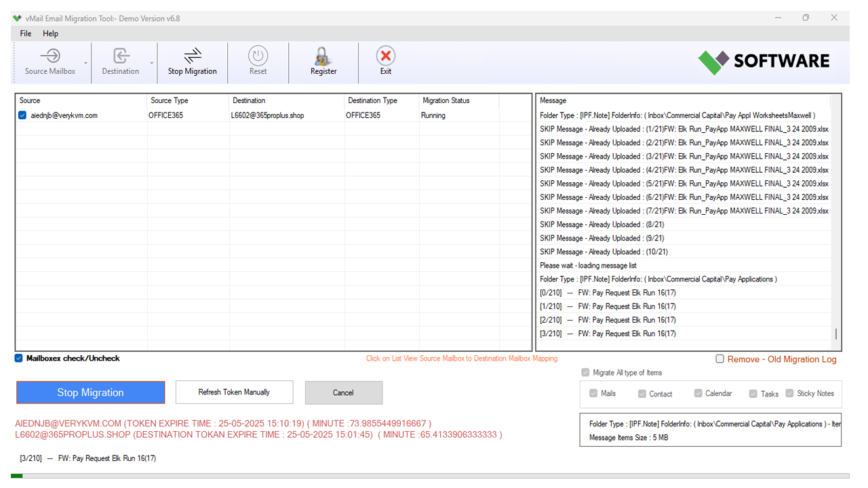This screenshot has height=488, width=868.
Task: Click the Message Items Size : 5 MB text
Action: pyautogui.click(x=629, y=438)
